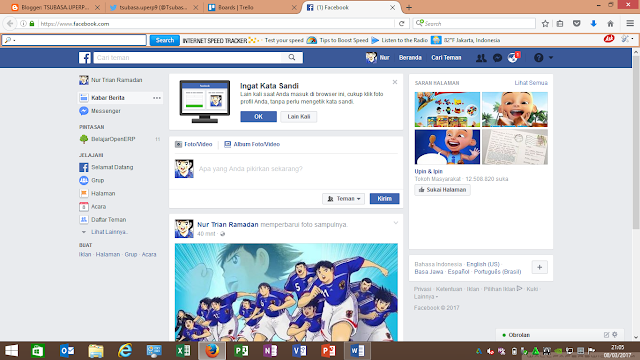Viewport: 640px width, 360px height.
Task: Click the Facebook logo icon
Action: click(x=84, y=58)
